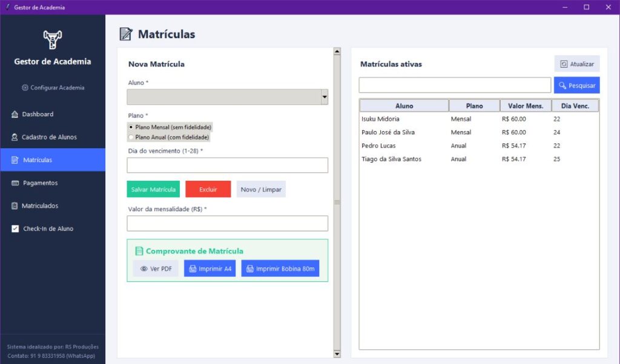Open the Pagamentos section
This screenshot has width=620, height=364.
click(53, 183)
